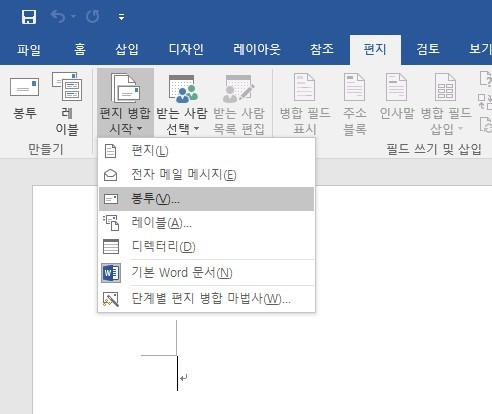Image resolution: width=492 pixels, height=414 pixels.
Task: Click 받는 사람 목록 편집 button
Action: [239, 104]
